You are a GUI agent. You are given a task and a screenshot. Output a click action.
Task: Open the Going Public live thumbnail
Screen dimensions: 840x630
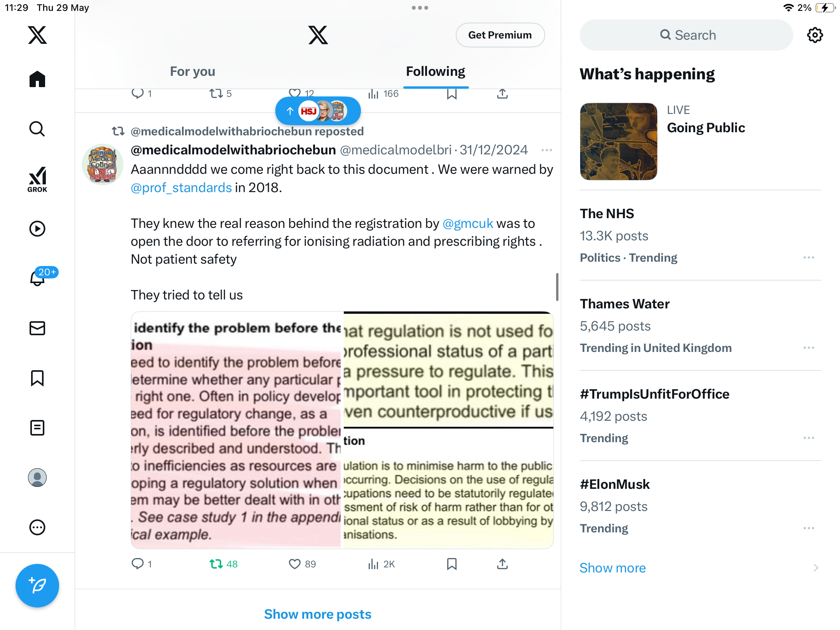tap(618, 142)
